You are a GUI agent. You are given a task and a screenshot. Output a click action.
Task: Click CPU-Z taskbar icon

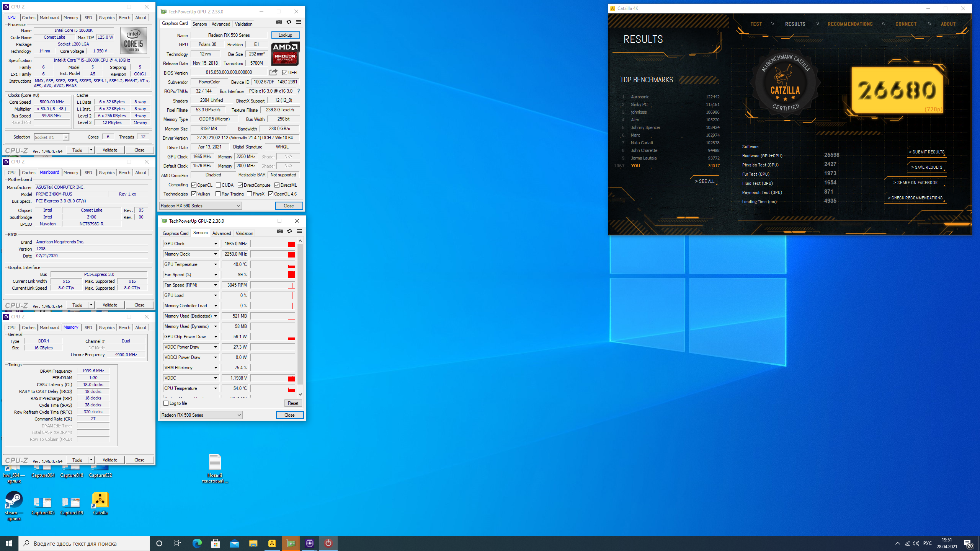click(310, 543)
